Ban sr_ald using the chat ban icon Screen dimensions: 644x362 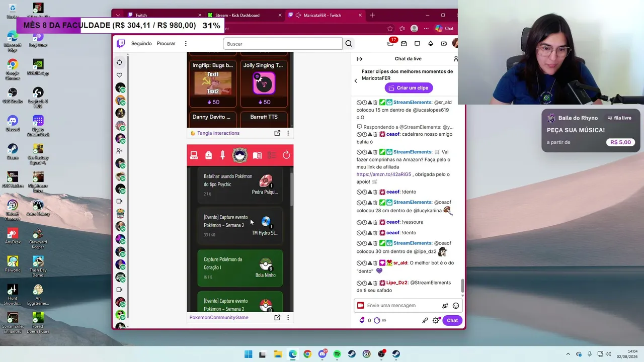(359, 263)
